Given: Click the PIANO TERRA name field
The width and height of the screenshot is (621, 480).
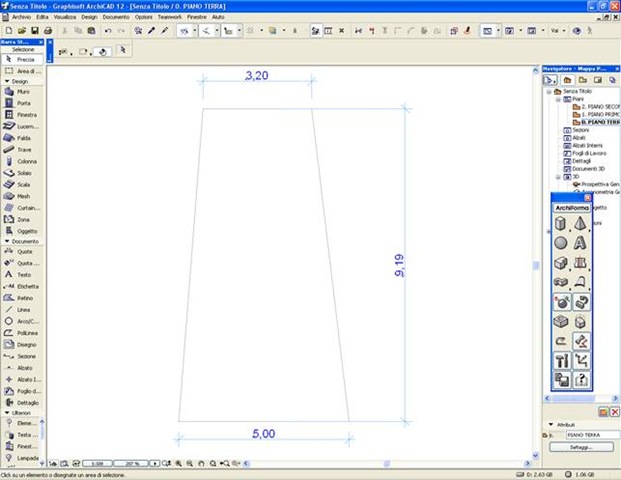Looking at the screenshot, I should pyautogui.click(x=593, y=435).
